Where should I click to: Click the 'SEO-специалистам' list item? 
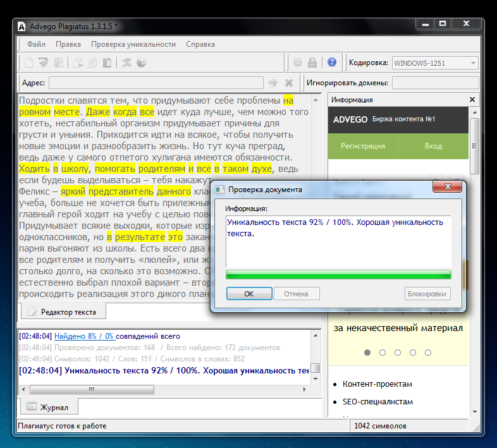[377, 402]
